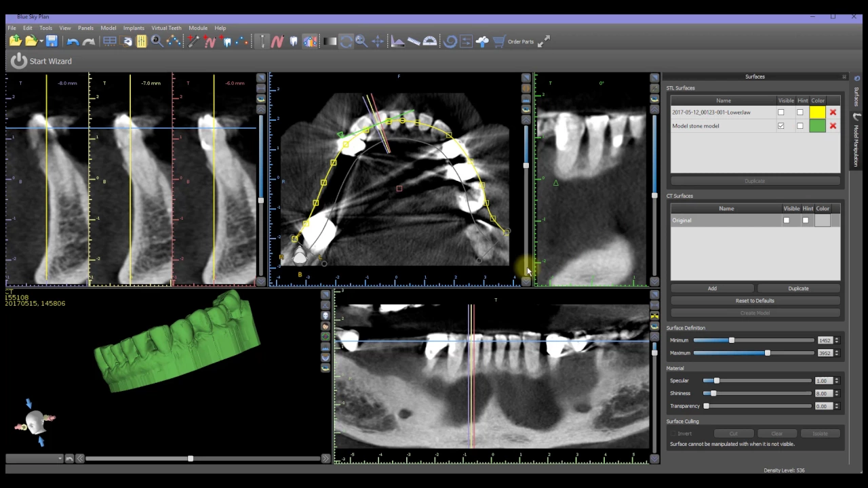The image size is (868, 488).
Task: Click Duplicate button under CT Surfaces
Action: (x=798, y=289)
